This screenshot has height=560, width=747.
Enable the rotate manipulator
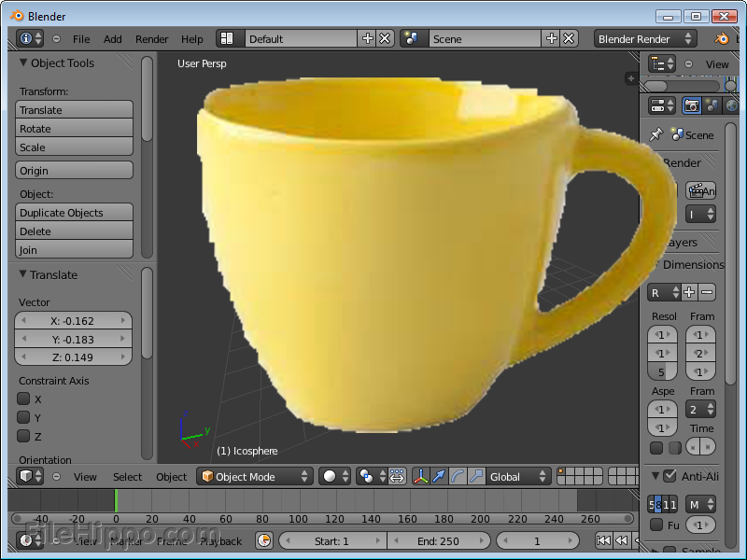pyautogui.click(x=458, y=476)
